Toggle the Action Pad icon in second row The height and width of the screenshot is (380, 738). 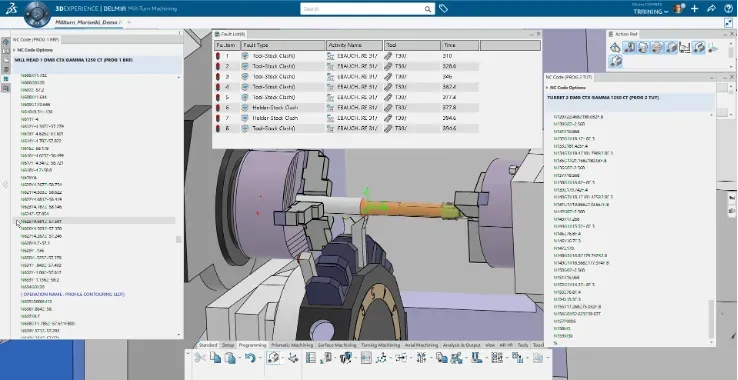coord(616,62)
